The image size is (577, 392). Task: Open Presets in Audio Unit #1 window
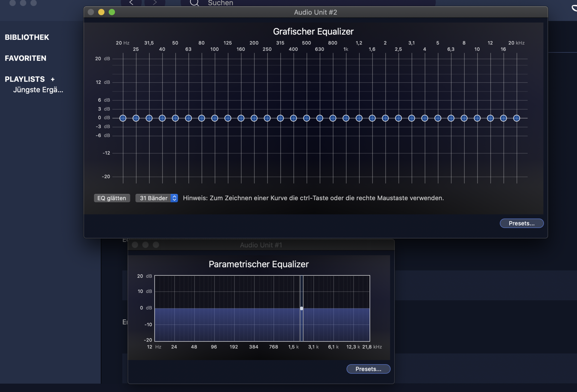(368, 369)
